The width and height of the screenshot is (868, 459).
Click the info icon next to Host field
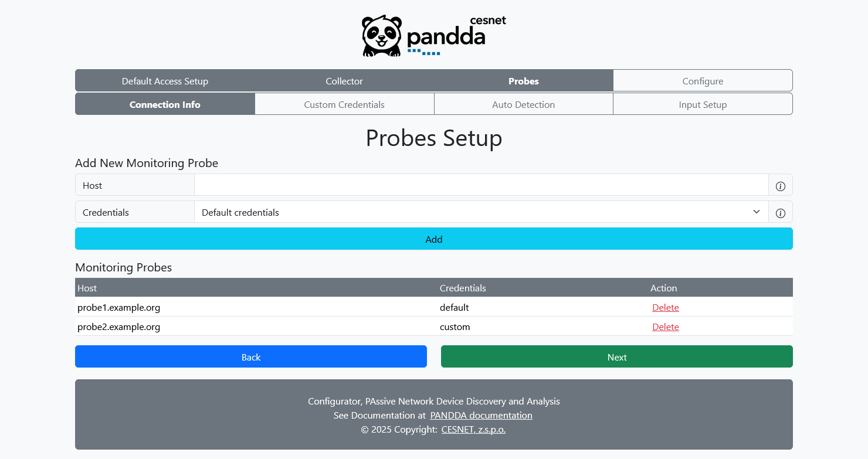(780, 186)
